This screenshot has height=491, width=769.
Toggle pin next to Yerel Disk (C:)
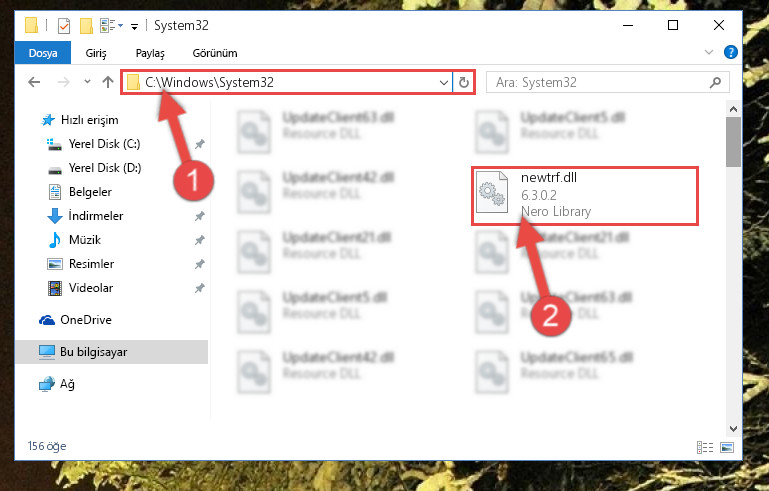(x=200, y=144)
